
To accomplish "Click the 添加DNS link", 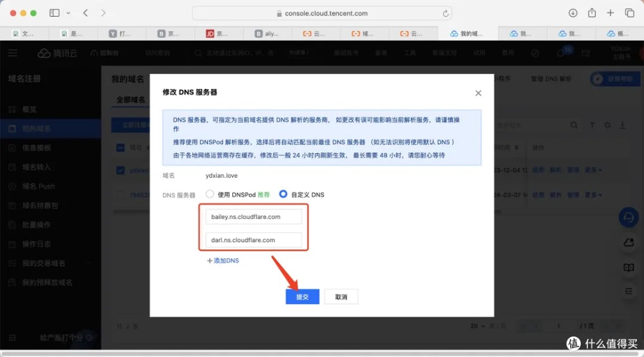I will tap(223, 260).
